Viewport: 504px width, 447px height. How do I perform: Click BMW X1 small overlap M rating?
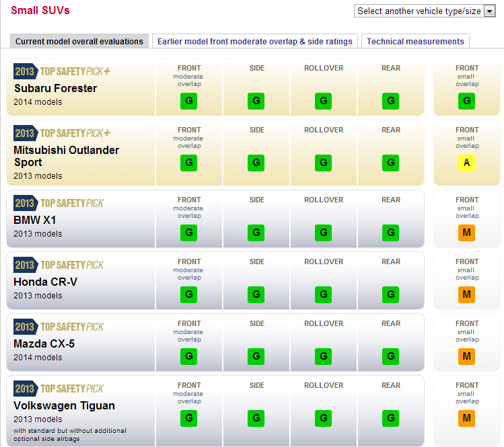pyautogui.click(x=467, y=233)
